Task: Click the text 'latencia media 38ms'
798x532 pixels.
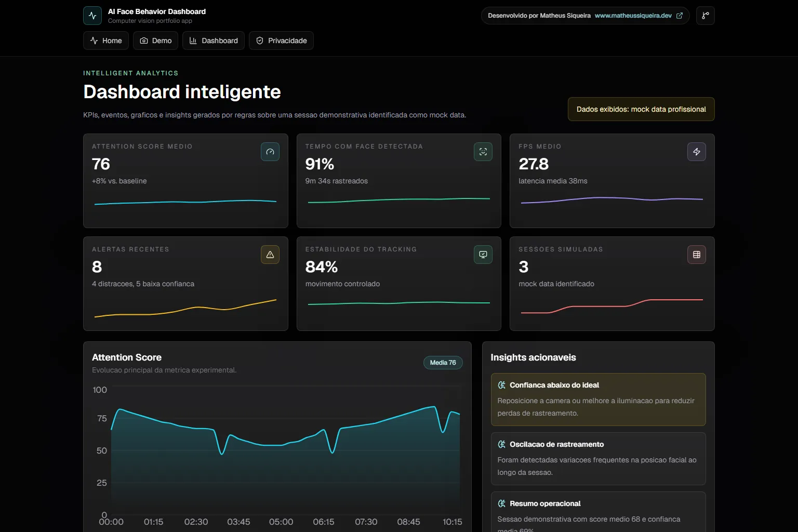Action: coord(553,181)
